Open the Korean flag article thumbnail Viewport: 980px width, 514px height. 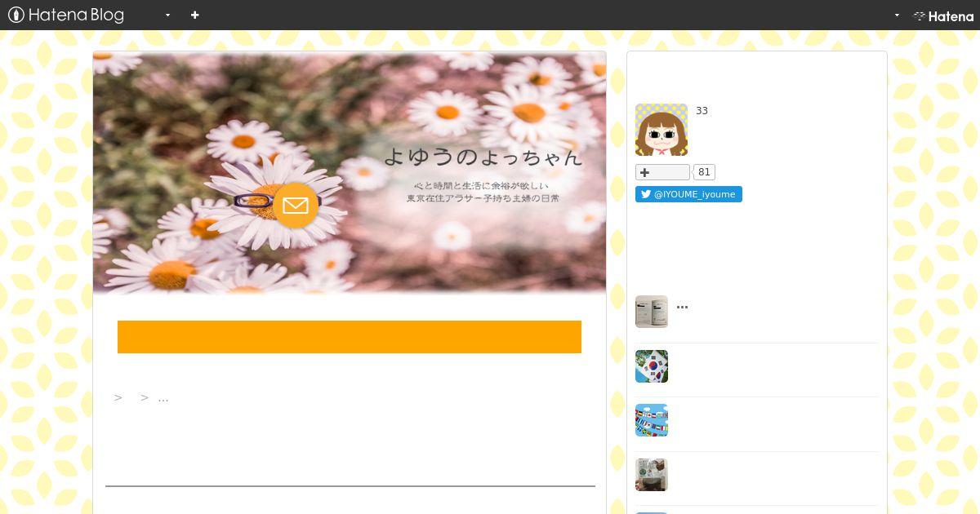pos(652,366)
